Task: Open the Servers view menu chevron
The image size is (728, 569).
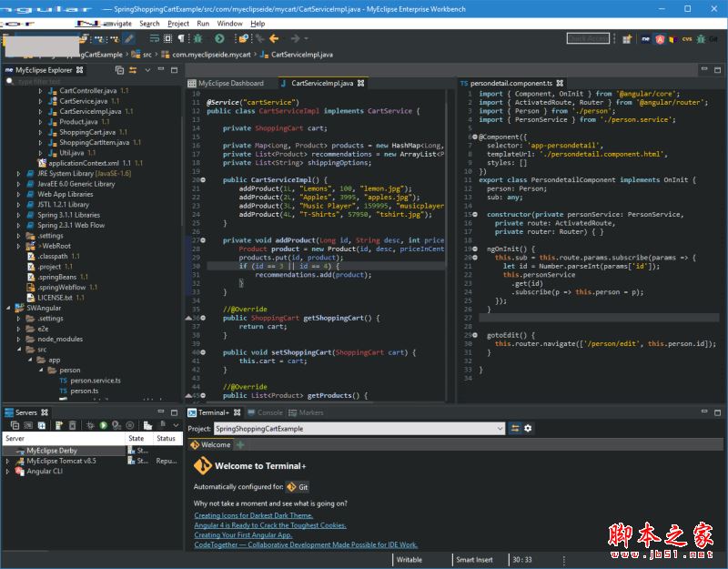Action: (176, 425)
